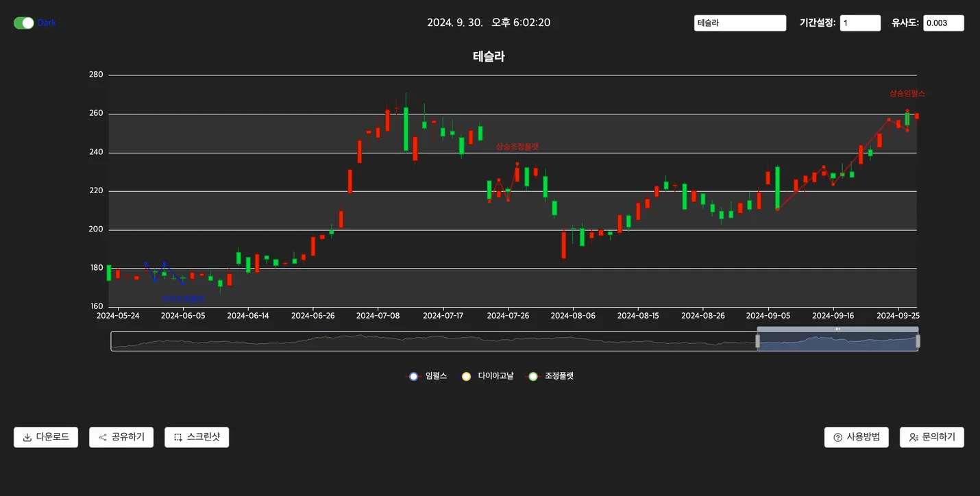Click the 2024-08-26 axis label

pyautogui.click(x=703, y=316)
